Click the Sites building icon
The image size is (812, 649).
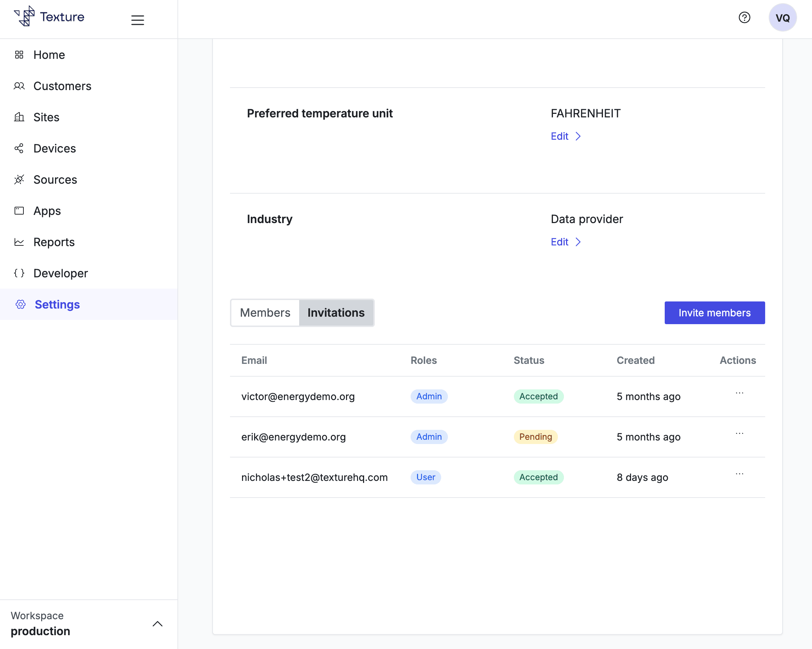point(19,117)
